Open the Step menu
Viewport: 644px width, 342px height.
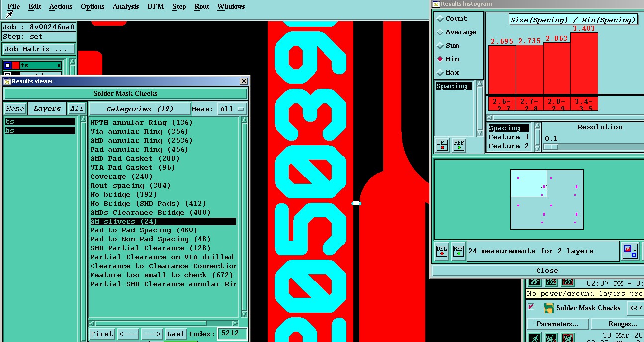pos(179,6)
